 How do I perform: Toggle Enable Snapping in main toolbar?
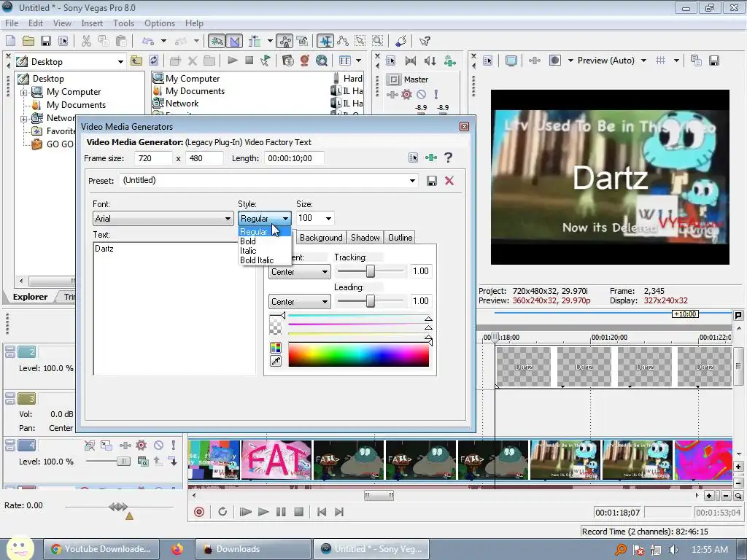click(x=217, y=41)
